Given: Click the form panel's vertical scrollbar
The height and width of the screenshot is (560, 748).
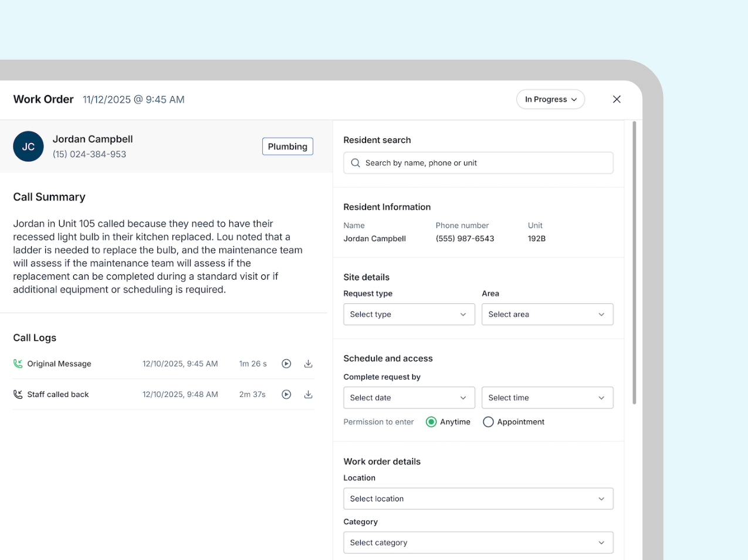Looking at the screenshot, I should (634, 263).
